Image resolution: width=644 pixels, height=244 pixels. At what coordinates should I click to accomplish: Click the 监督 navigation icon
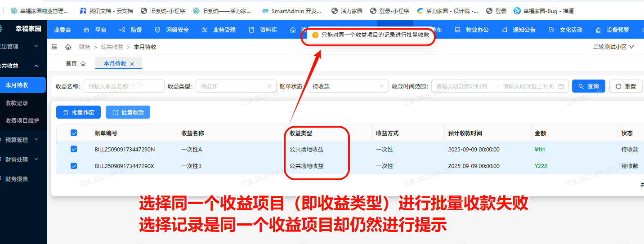pyautogui.click(x=122, y=30)
